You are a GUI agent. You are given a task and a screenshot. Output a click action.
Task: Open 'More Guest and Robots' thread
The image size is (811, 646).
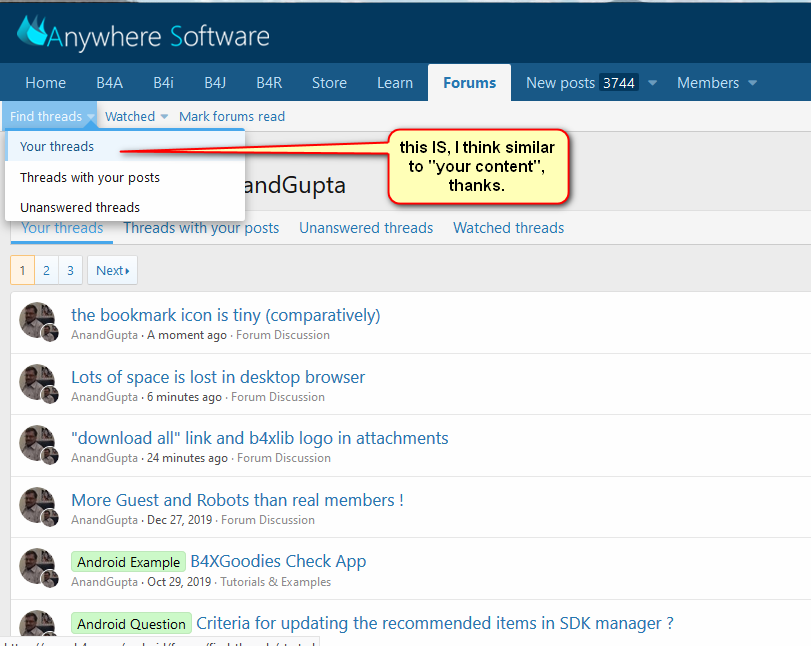pos(237,500)
